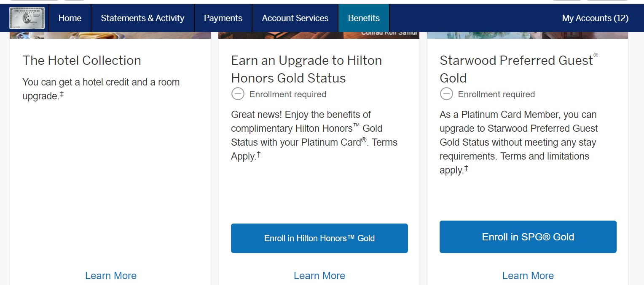Viewport: 644px width, 285px height.
Task: Click the Starwood banner image
Action: (x=527, y=35)
